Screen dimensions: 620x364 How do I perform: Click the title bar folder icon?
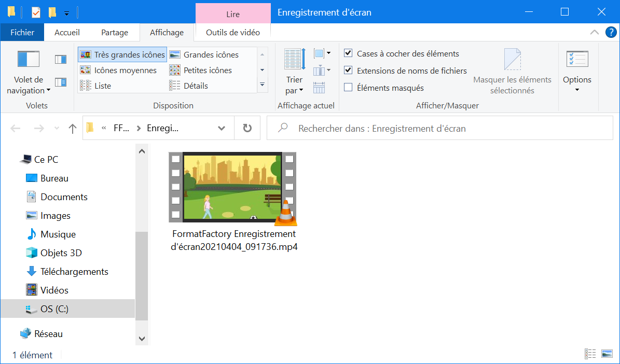pyautogui.click(x=11, y=12)
